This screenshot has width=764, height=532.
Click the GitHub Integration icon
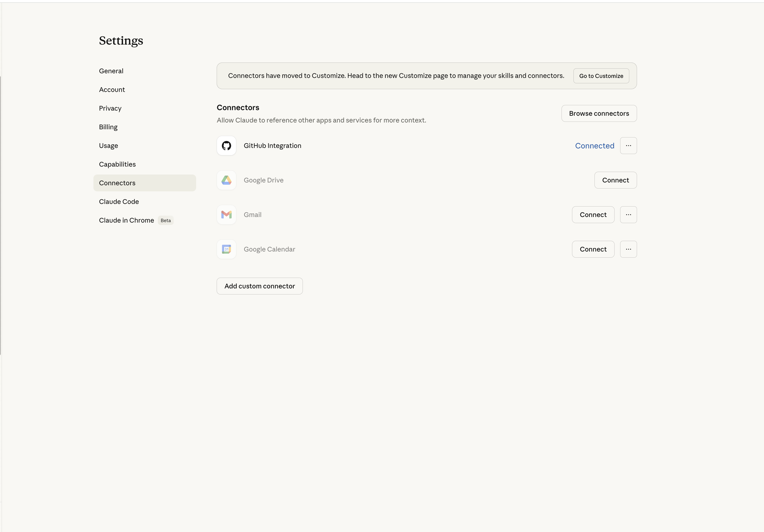pyautogui.click(x=226, y=146)
